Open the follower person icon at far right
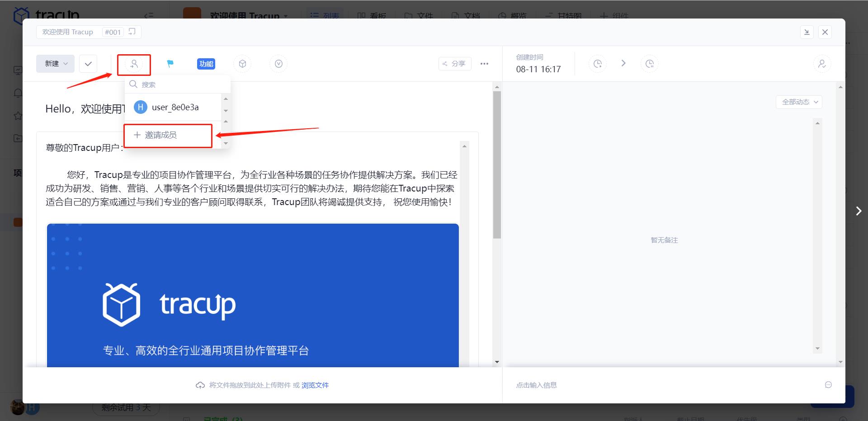The image size is (868, 421). (822, 64)
